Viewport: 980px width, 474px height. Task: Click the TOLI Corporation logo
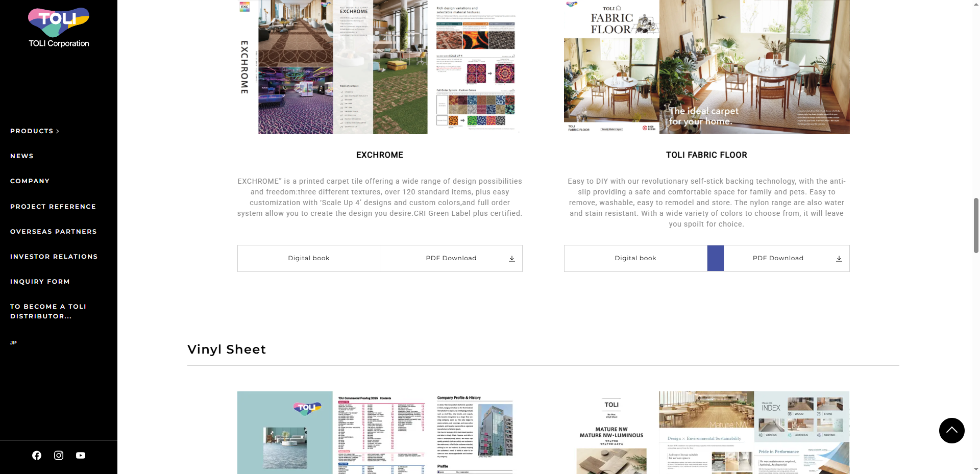tap(59, 28)
